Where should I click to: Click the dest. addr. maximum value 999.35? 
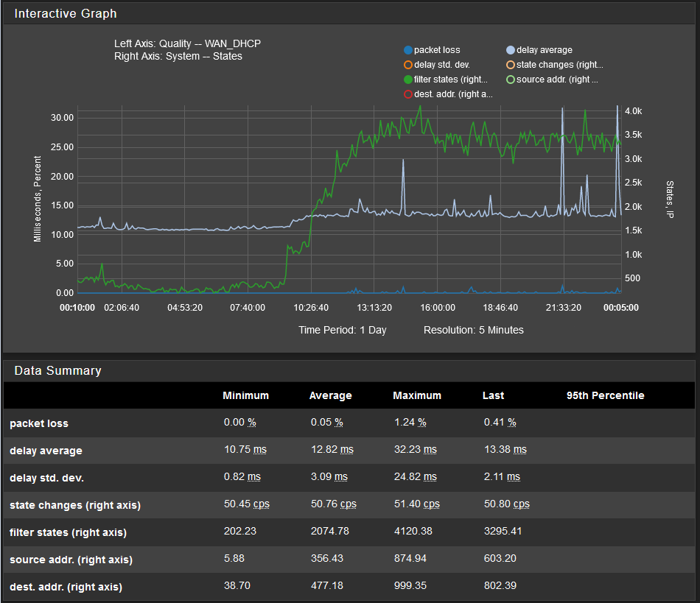pyautogui.click(x=410, y=585)
